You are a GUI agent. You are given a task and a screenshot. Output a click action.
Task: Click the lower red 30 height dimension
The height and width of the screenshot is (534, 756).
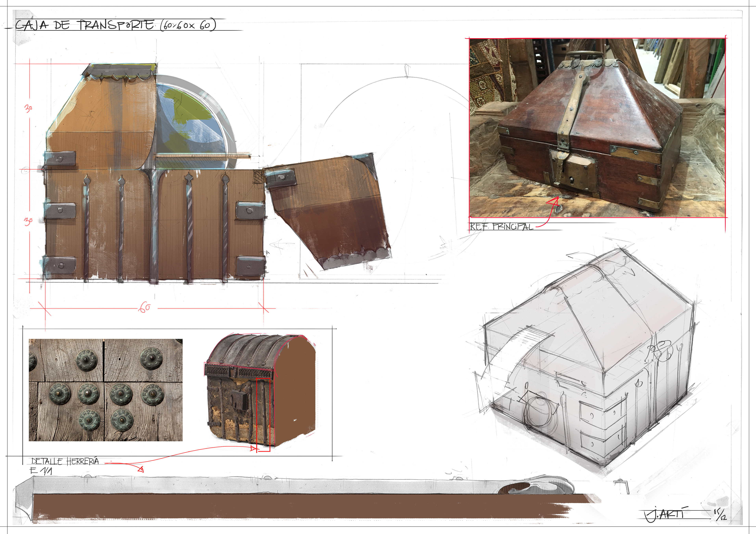(x=28, y=221)
